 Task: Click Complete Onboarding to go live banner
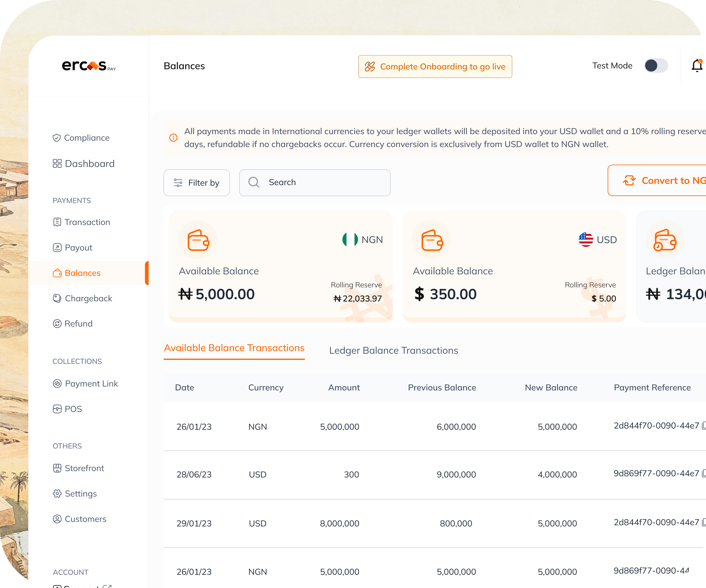tap(435, 66)
